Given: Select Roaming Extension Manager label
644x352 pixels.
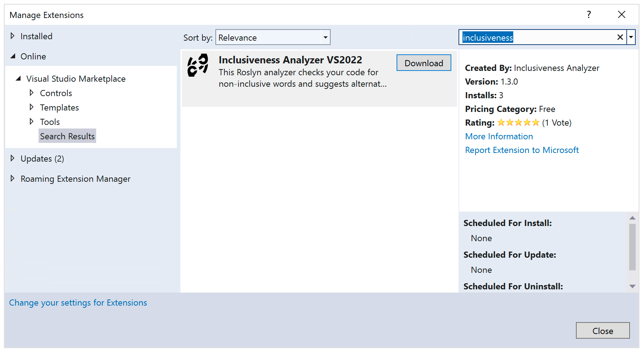Looking at the screenshot, I should (x=75, y=179).
